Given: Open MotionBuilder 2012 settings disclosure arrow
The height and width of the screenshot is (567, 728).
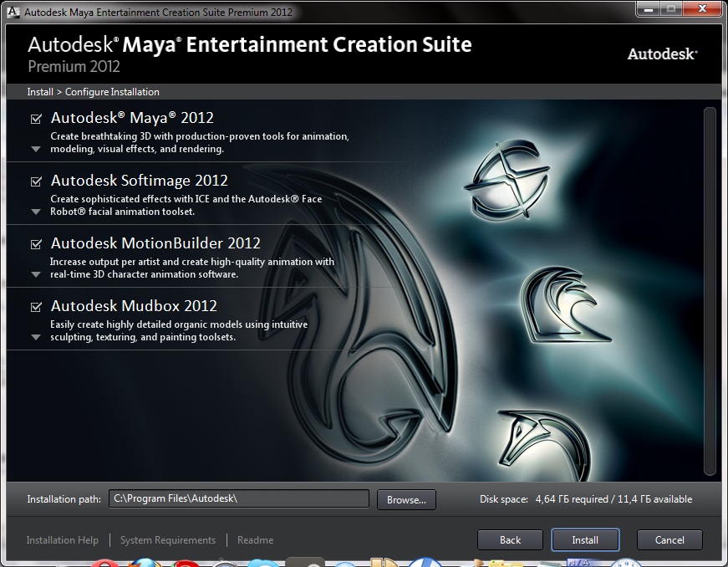Looking at the screenshot, I should pos(36,275).
